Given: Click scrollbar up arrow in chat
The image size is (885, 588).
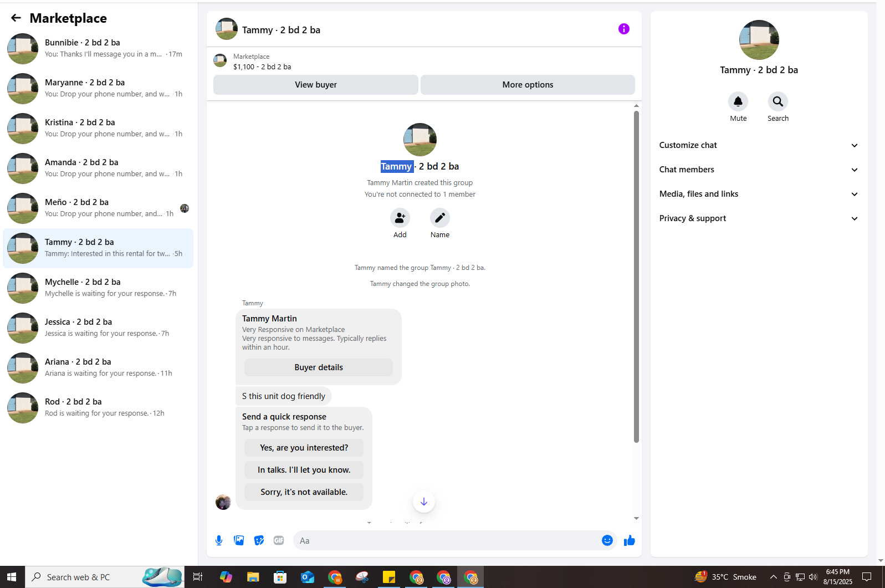Looking at the screenshot, I should (636, 105).
